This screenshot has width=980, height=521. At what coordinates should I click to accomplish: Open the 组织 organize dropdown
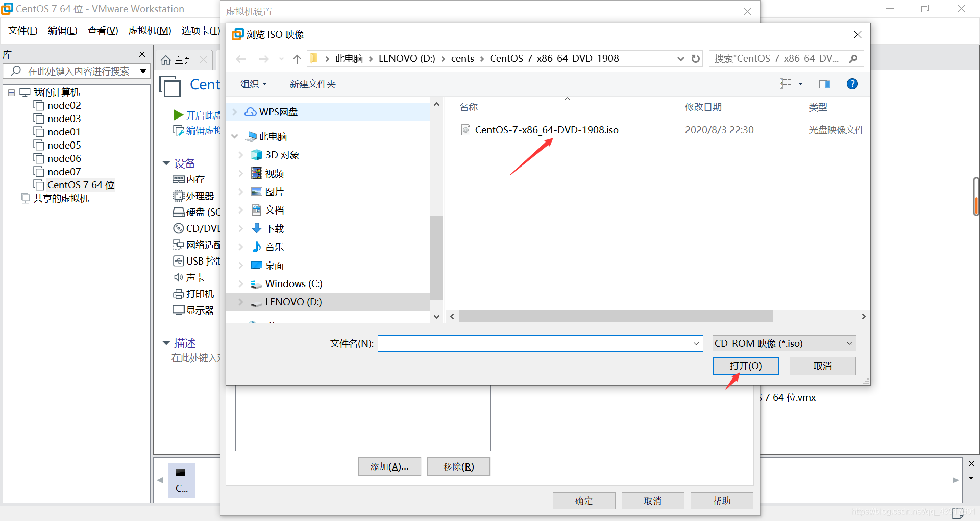[x=254, y=84]
